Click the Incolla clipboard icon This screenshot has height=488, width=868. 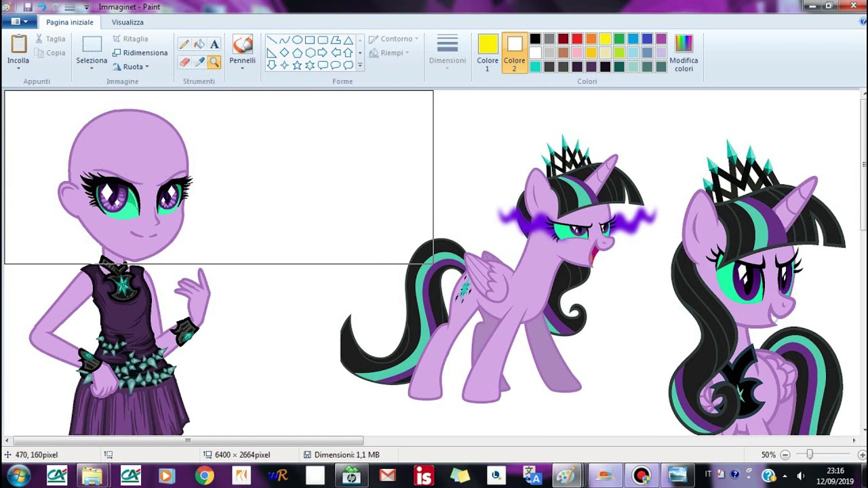coord(18,44)
